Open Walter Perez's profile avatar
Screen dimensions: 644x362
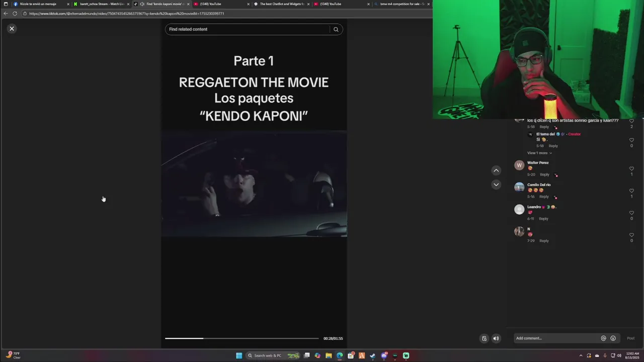click(x=519, y=165)
